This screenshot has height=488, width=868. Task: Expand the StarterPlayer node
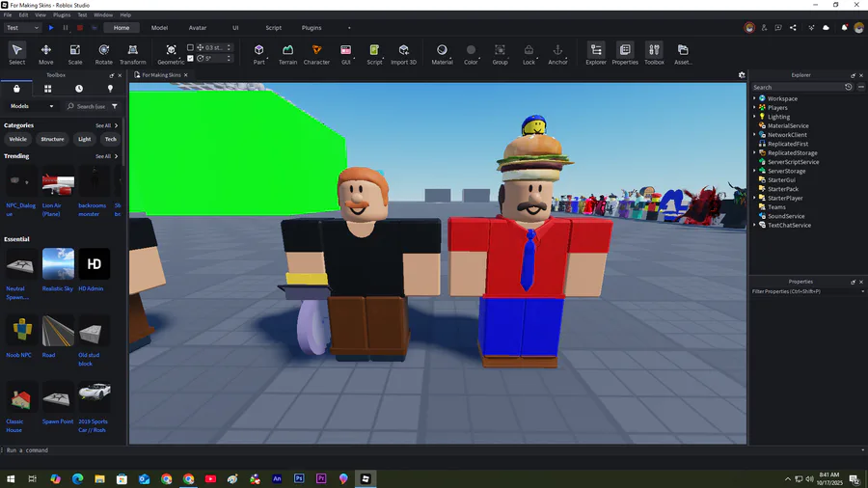(754, 198)
